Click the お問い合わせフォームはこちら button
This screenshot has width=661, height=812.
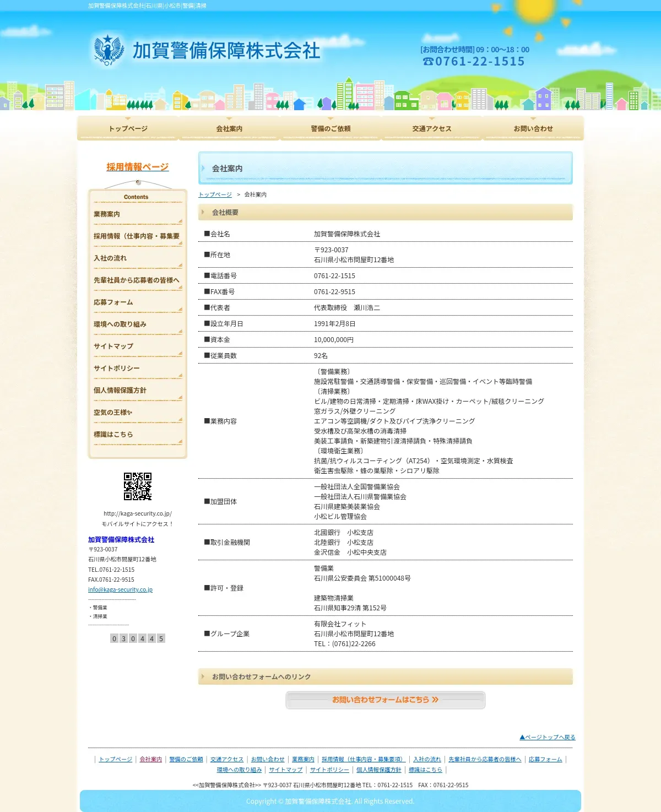[x=386, y=700]
